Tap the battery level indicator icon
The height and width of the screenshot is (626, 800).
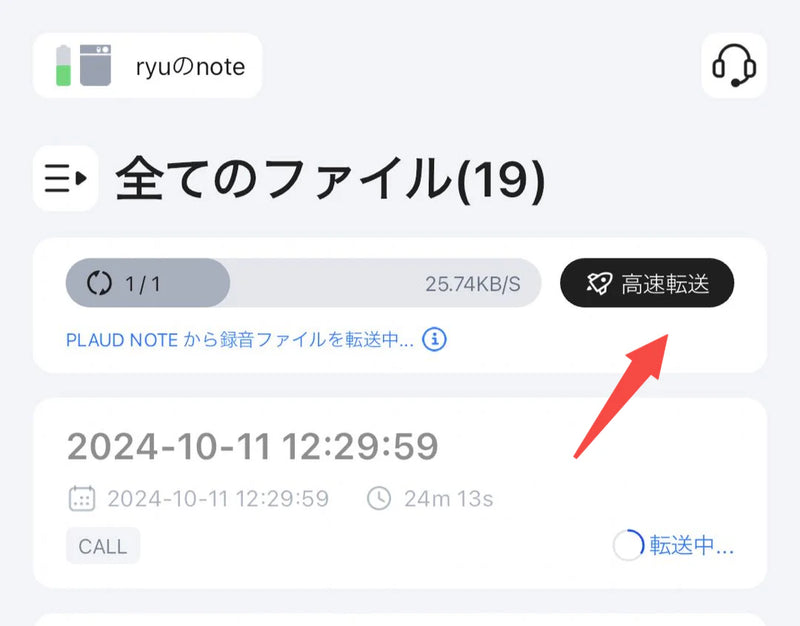(x=63, y=65)
